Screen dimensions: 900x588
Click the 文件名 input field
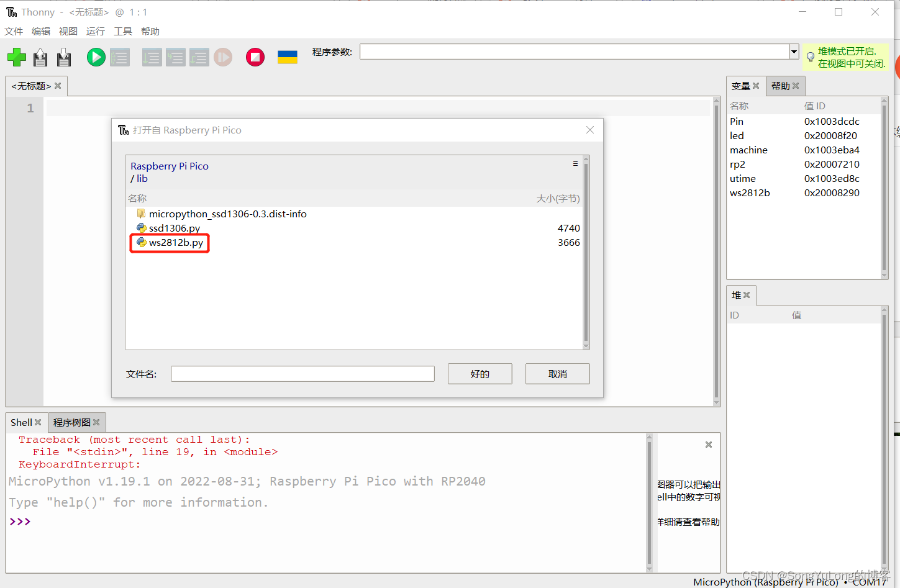(302, 374)
